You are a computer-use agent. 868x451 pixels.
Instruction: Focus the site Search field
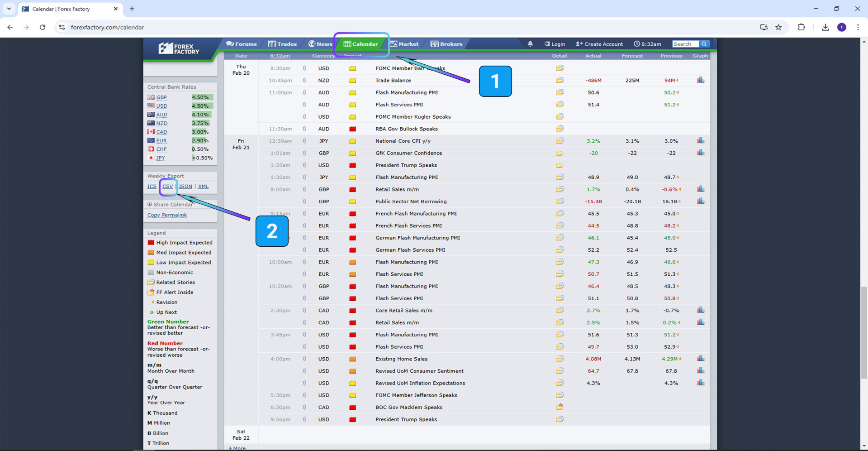tap(685, 44)
